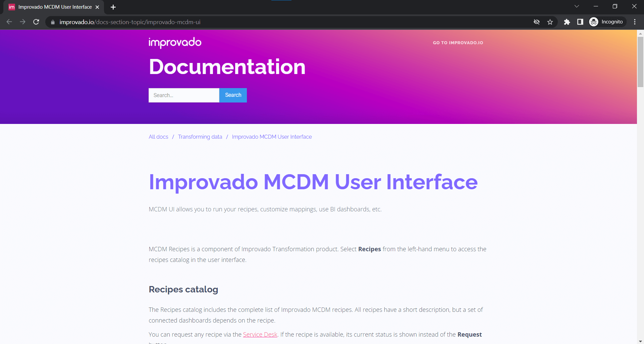
Task: Click the scrollbar up arrow
Action: tap(640, 33)
